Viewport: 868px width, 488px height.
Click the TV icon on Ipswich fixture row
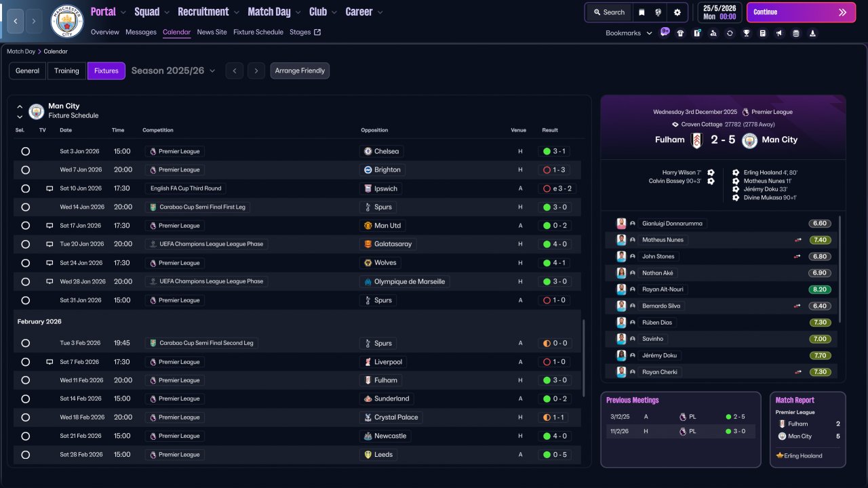[50, 188]
